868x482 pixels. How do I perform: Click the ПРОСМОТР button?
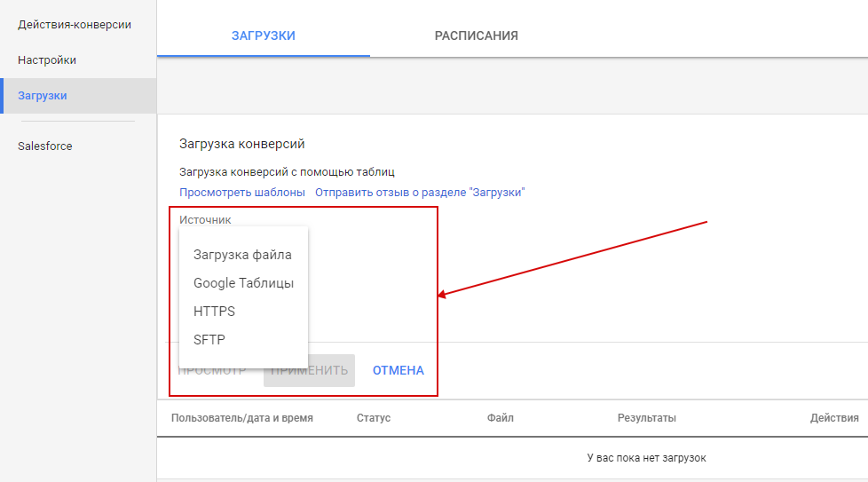coord(212,371)
